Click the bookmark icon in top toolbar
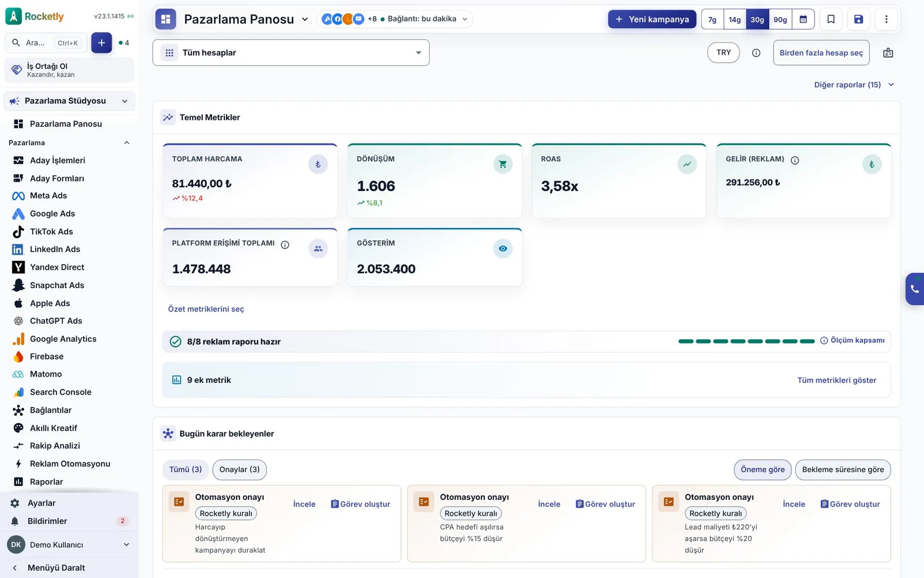 tap(831, 19)
